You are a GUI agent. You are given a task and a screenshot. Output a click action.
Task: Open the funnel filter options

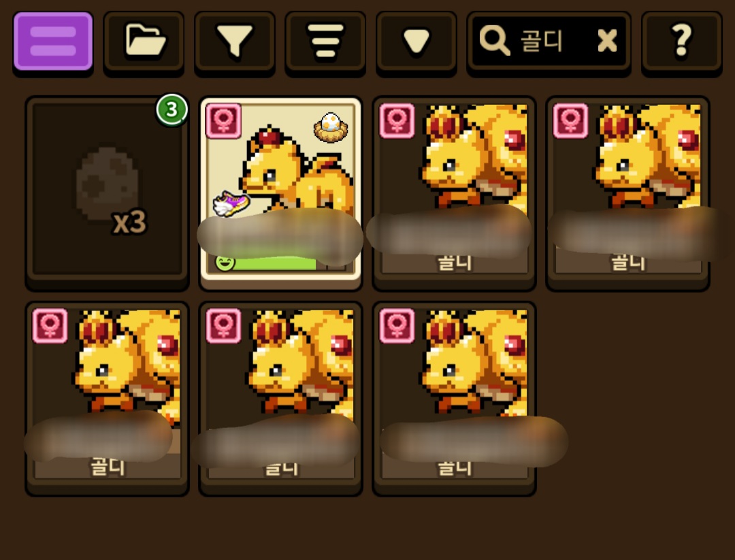pyautogui.click(x=234, y=42)
